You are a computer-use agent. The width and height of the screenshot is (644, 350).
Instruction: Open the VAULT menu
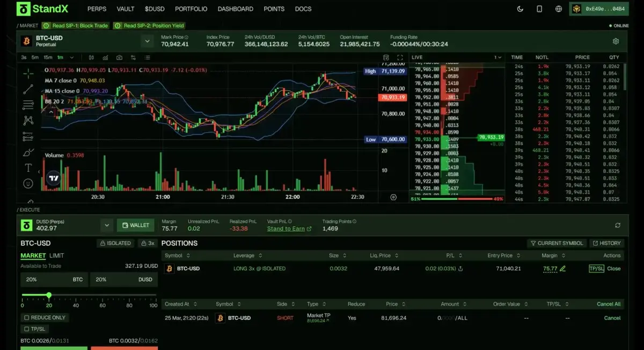point(126,9)
